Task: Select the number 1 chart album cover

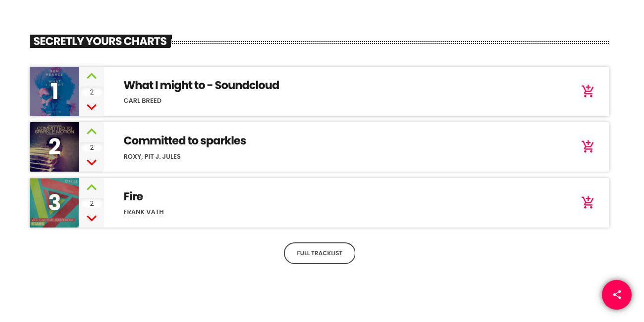Action: (x=54, y=92)
